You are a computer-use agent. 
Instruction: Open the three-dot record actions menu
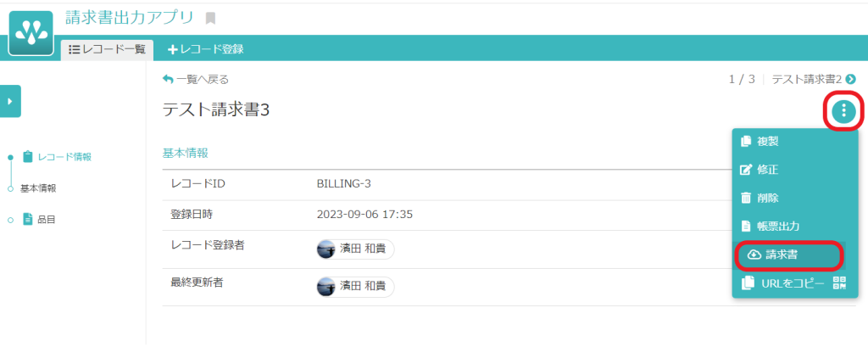[843, 111]
